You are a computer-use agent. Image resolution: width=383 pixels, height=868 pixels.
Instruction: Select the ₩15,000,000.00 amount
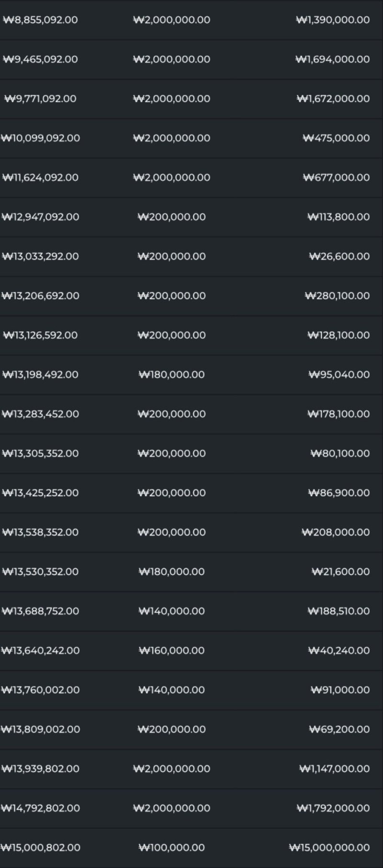329,847
